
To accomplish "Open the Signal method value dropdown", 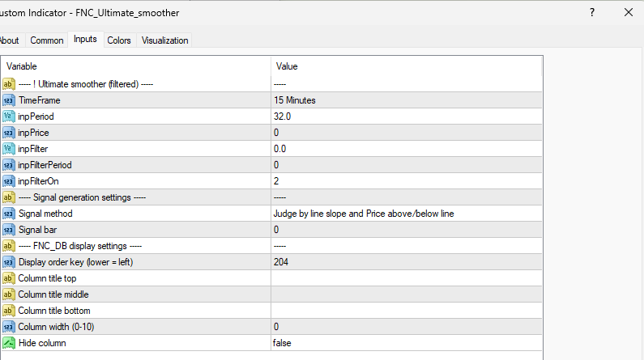I will (405, 214).
